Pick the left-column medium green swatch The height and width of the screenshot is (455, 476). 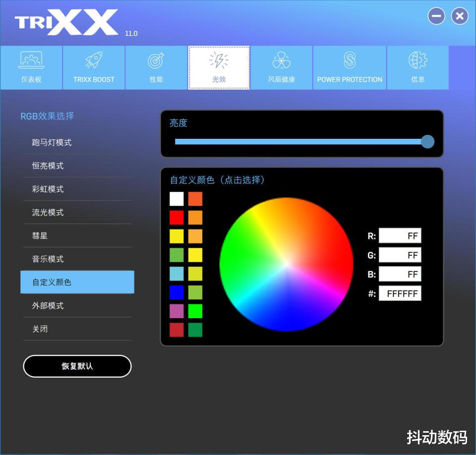tap(177, 255)
